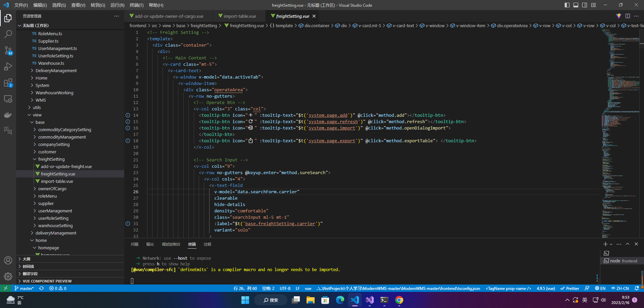Viewport: 644px width, 308px height.
Task: Open the Explorer view in activity bar
Action: [8, 18]
